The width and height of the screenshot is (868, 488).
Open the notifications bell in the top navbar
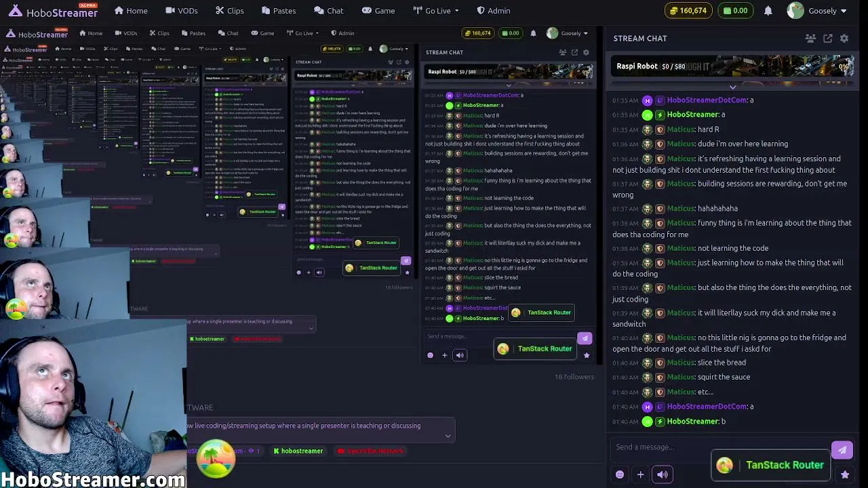[768, 11]
